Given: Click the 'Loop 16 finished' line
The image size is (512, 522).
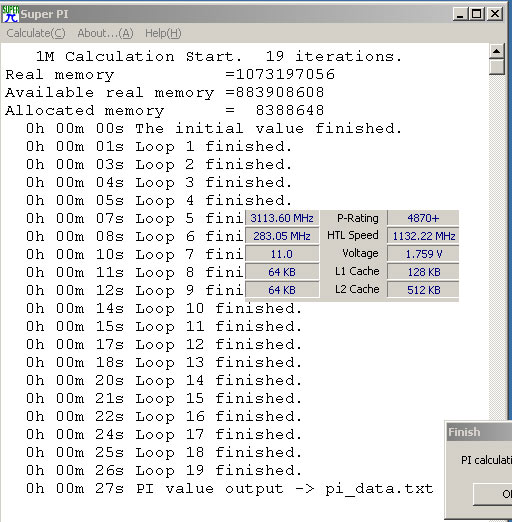Looking at the screenshot, I should (164, 417).
